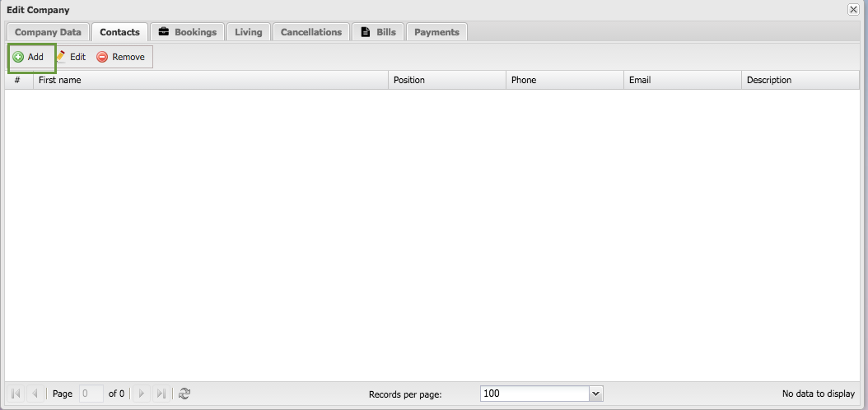
Task: Go to last page arrow
Action: click(x=161, y=394)
